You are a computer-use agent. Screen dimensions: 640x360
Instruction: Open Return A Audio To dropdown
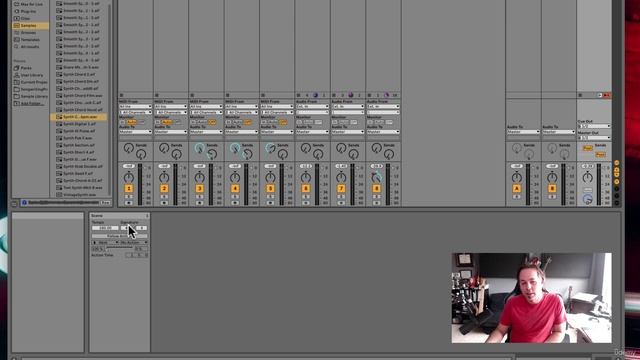coord(524,132)
